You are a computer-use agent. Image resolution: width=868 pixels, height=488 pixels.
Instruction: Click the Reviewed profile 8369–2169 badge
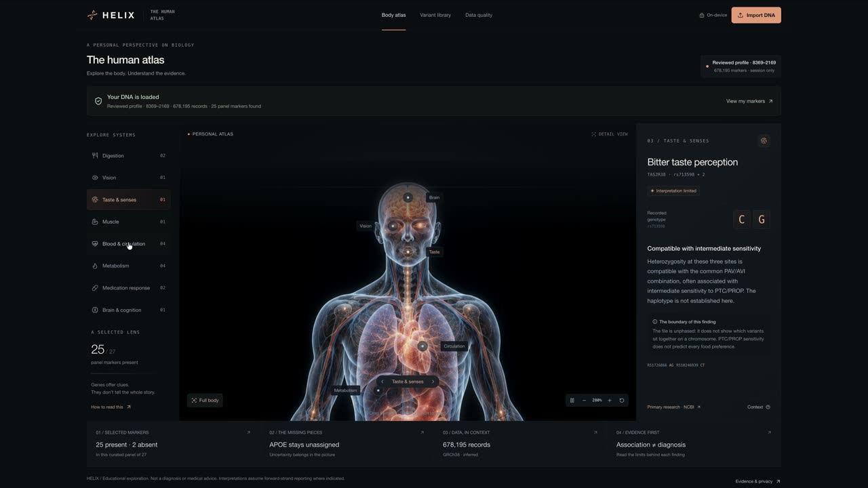tap(741, 66)
